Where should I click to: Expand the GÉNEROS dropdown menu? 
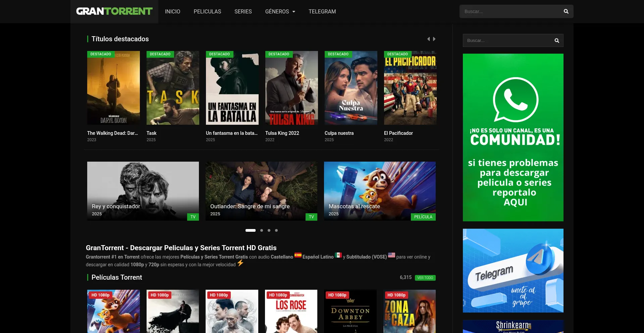point(280,11)
